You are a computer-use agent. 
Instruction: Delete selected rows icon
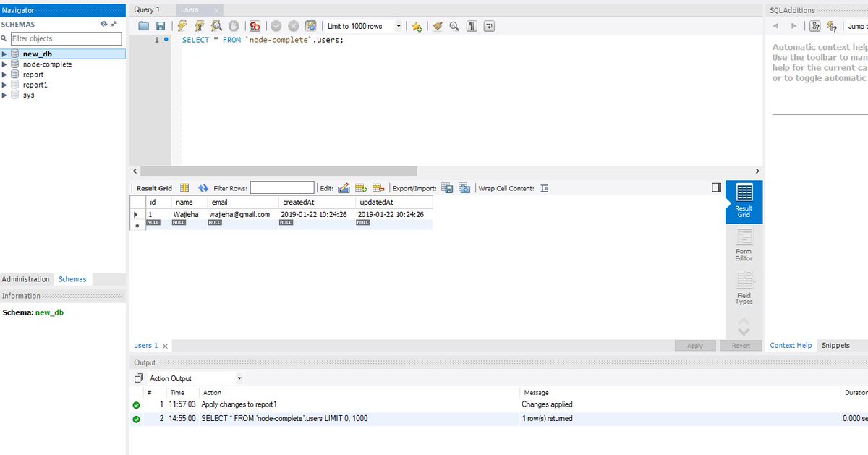point(378,188)
